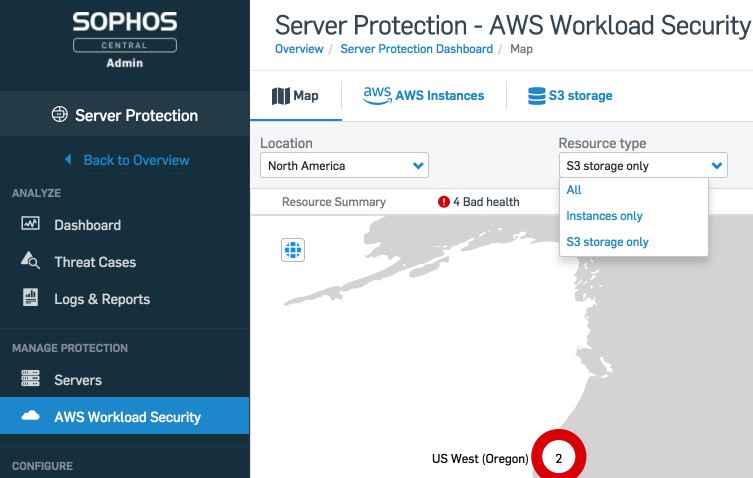
Task: Click the red Bad health alert icon
Action: click(444, 202)
